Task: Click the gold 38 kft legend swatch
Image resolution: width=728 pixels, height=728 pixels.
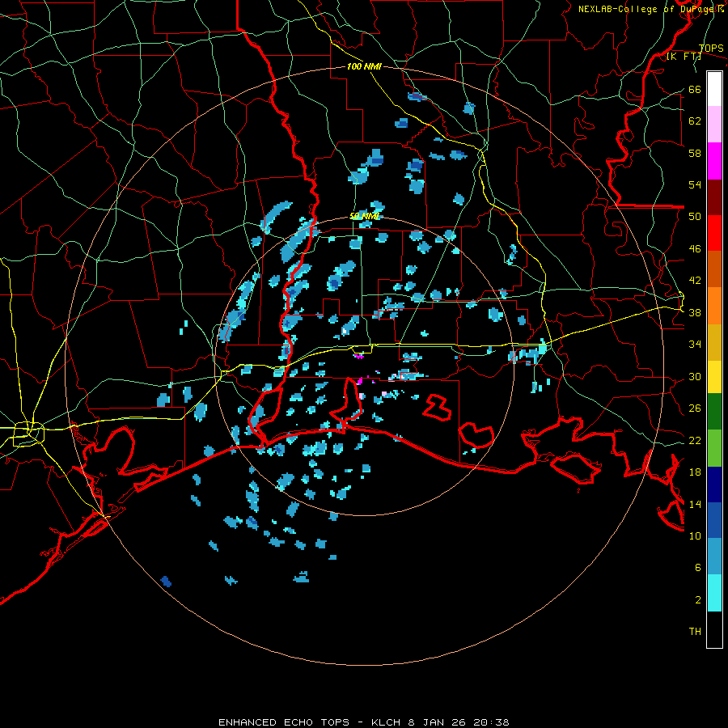Action: tap(714, 341)
